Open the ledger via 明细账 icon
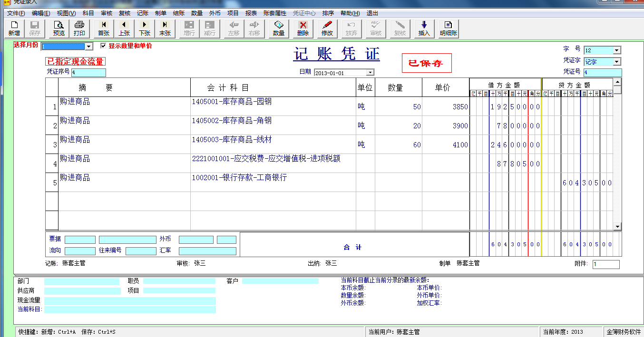This screenshot has width=644, height=337. click(448, 29)
